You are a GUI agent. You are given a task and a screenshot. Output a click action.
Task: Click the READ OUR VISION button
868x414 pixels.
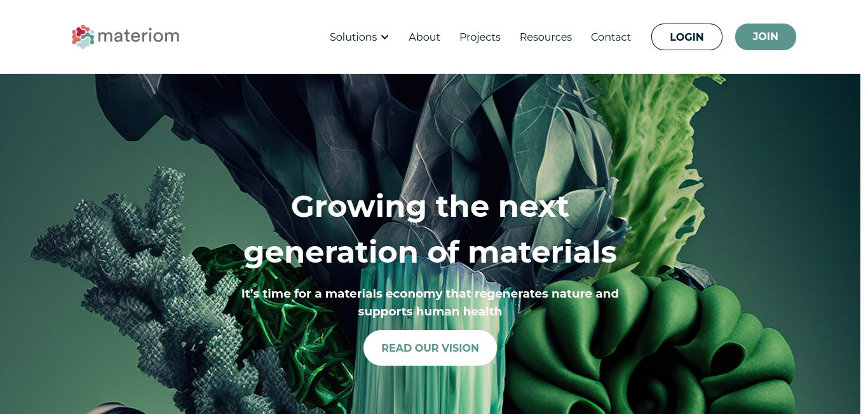pyautogui.click(x=430, y=348)
